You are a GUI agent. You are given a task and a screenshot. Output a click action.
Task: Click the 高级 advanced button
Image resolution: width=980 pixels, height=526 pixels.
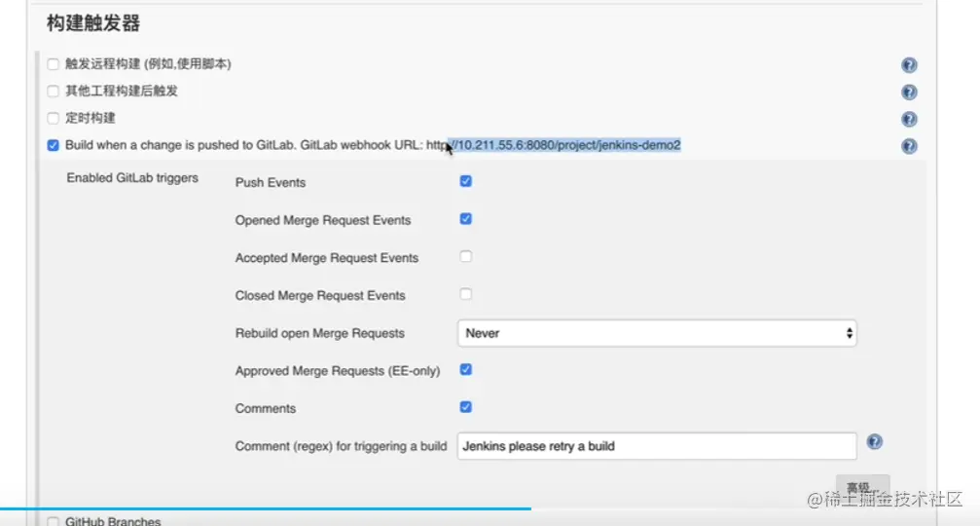point(862,486)
